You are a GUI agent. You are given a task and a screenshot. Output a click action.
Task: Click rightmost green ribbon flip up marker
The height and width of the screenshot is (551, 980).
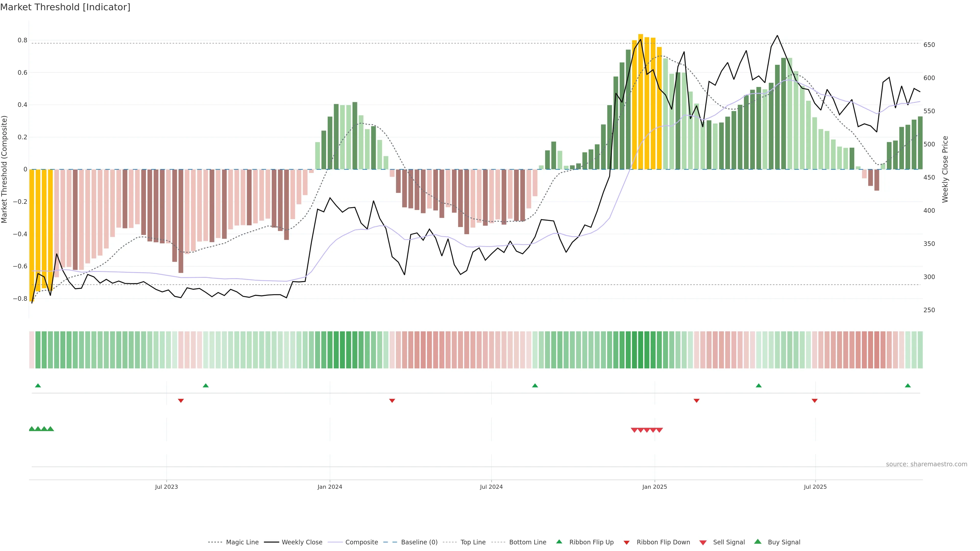click(x=908, y=386)
